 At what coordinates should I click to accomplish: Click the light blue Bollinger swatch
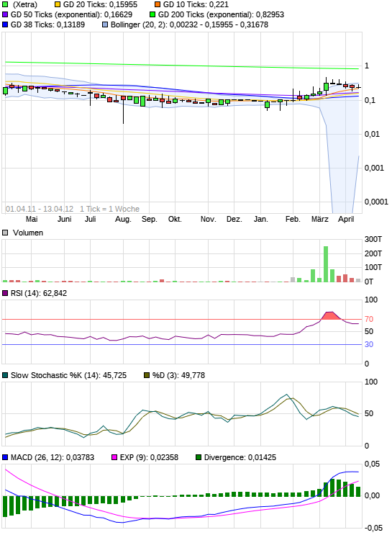point(105,24)
